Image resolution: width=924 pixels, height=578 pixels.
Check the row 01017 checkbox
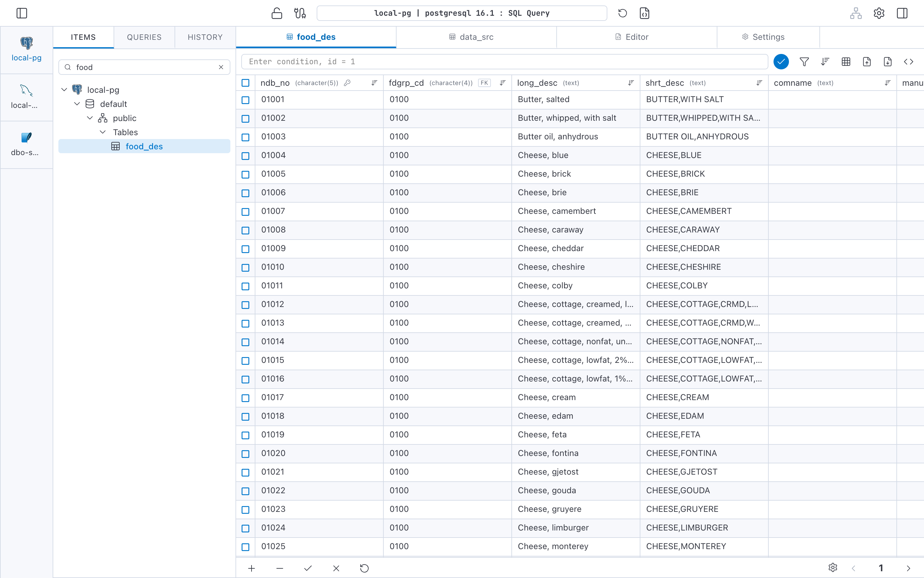pyautogui.click(x=245, y=398)
